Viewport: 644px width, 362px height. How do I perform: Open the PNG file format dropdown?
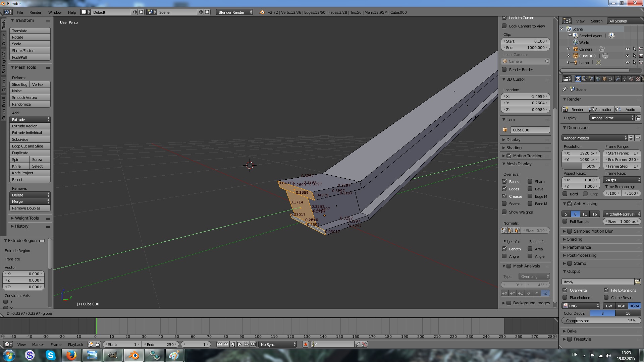click(581, 306)
